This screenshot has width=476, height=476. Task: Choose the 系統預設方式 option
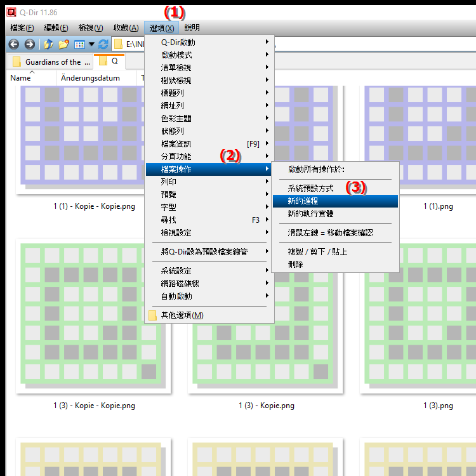click(335, 188)
